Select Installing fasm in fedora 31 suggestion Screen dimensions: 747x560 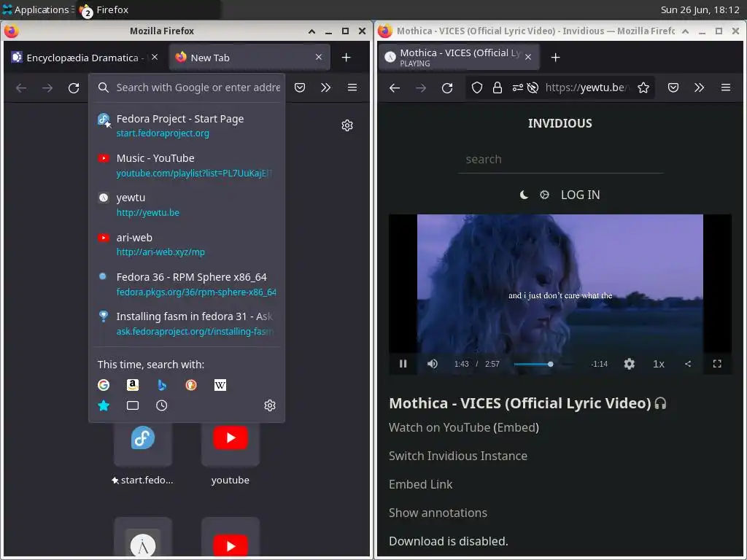coord(187,323)
